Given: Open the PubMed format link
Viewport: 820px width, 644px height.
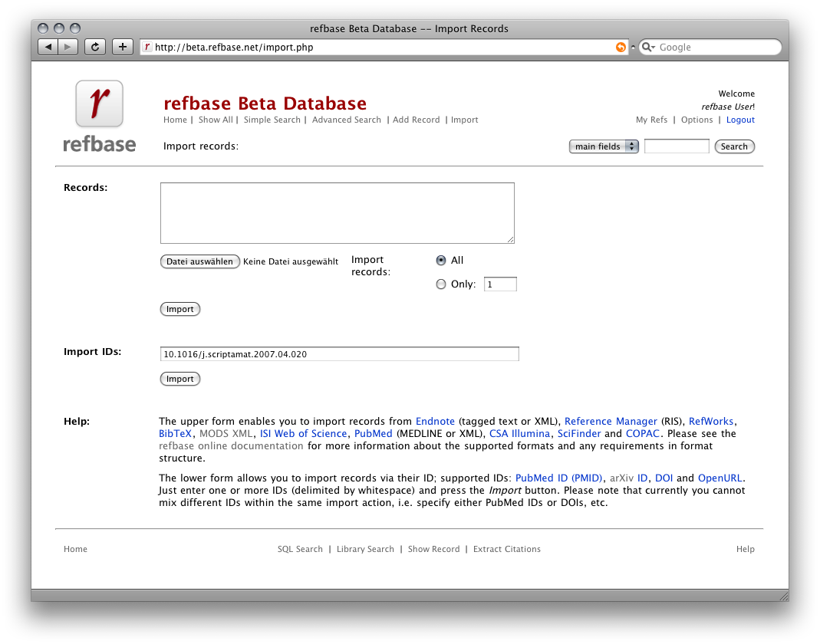Looking at the screenshot, I should coord(374,433).
